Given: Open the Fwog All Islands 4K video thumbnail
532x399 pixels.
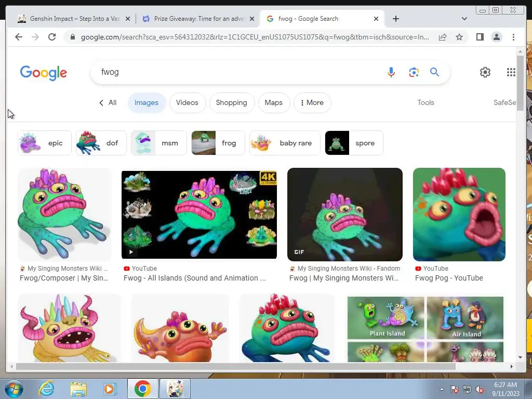Looking at the screenshot, I should click(x=199, y=215).
